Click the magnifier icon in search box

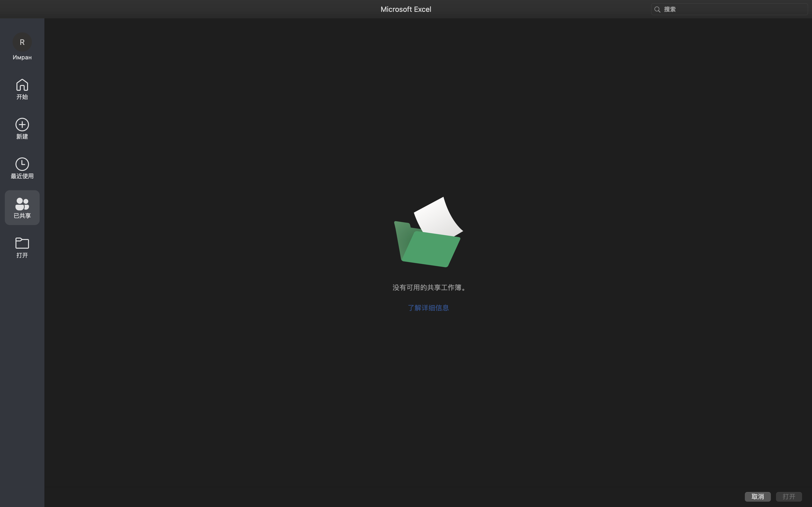657,9
